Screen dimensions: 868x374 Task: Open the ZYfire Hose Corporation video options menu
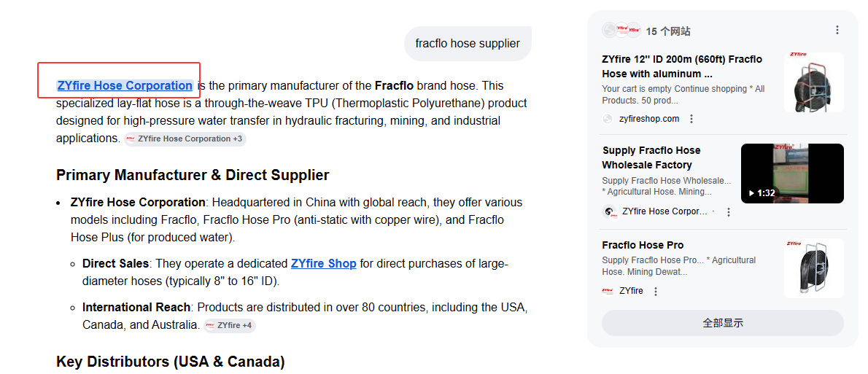tap(729, 212)
